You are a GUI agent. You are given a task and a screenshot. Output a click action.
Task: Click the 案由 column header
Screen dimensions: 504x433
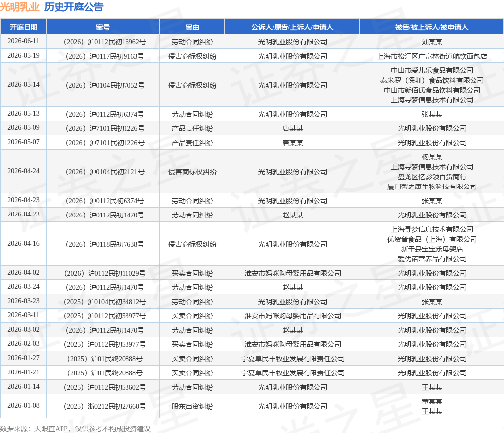click(192, 27)
